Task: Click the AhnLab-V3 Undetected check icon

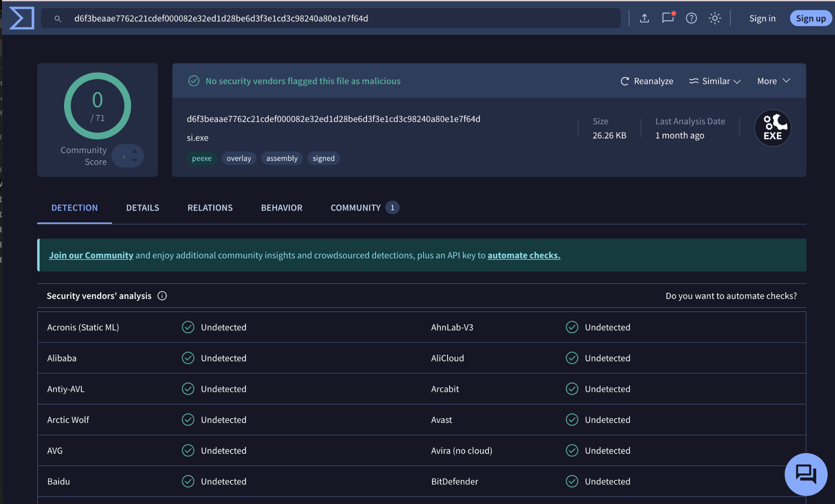Action: (x=572, y=327)
